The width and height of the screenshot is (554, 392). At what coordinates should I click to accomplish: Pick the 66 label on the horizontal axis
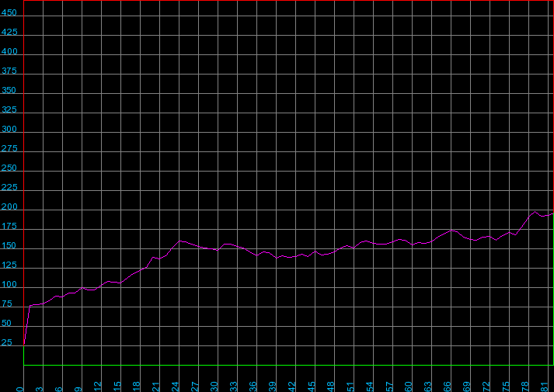pos(448,387)
